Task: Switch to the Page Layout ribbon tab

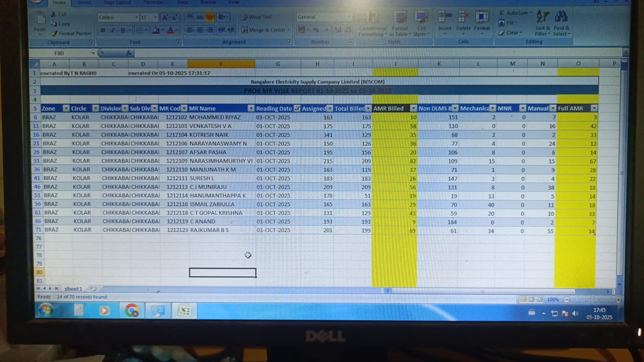Action: pos(117,2)
